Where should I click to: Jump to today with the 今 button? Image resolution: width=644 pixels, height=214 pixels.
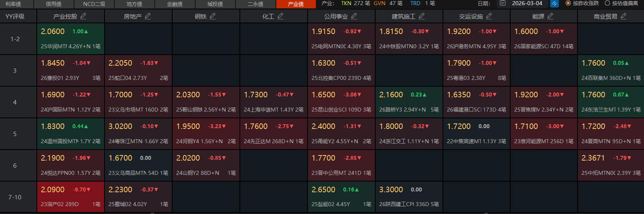[x=554, y=4]
